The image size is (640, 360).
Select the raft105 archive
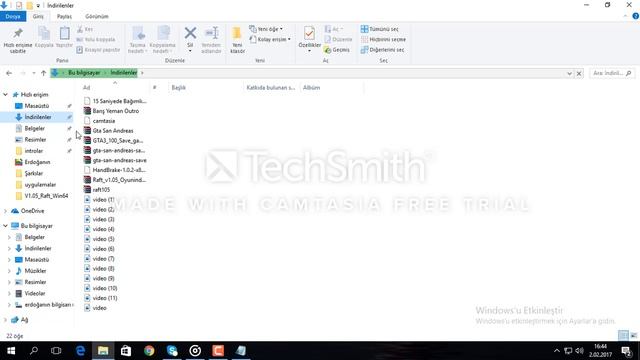coord(101,190)
